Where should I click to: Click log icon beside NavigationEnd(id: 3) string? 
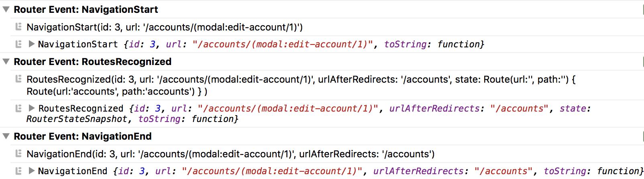pos(18,154)
